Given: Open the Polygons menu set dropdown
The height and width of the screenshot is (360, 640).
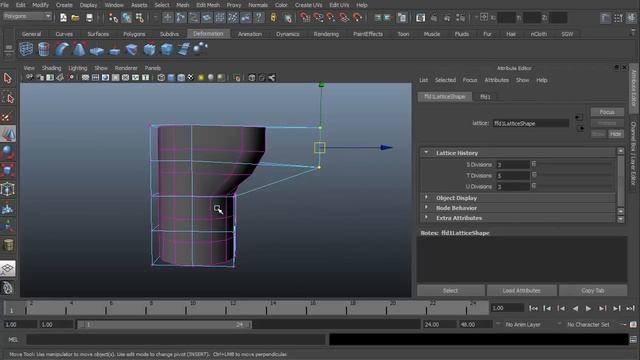Looking at the screenshot, I should pos(27,16).
